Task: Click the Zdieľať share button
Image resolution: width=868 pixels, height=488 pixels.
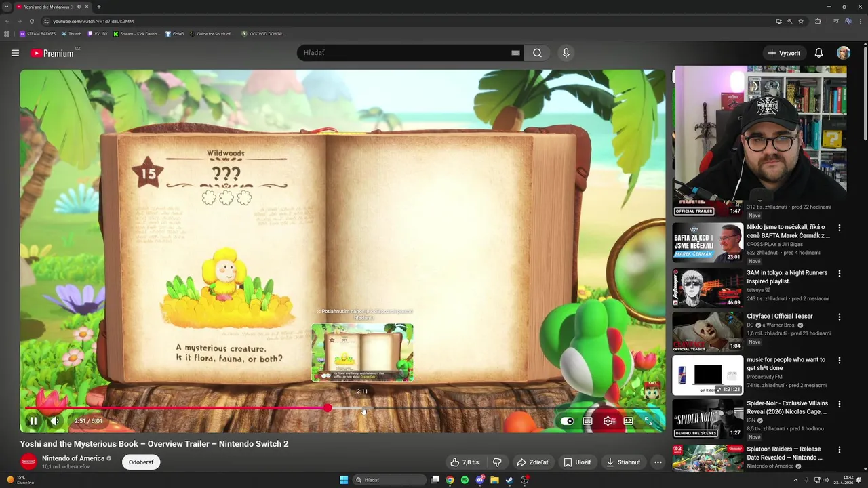Action: coord(532,462)
